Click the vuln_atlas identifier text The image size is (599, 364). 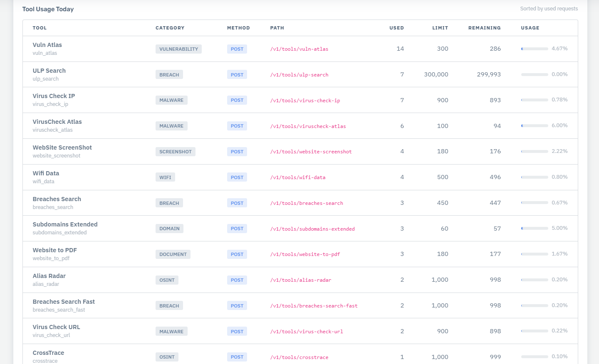45,53
